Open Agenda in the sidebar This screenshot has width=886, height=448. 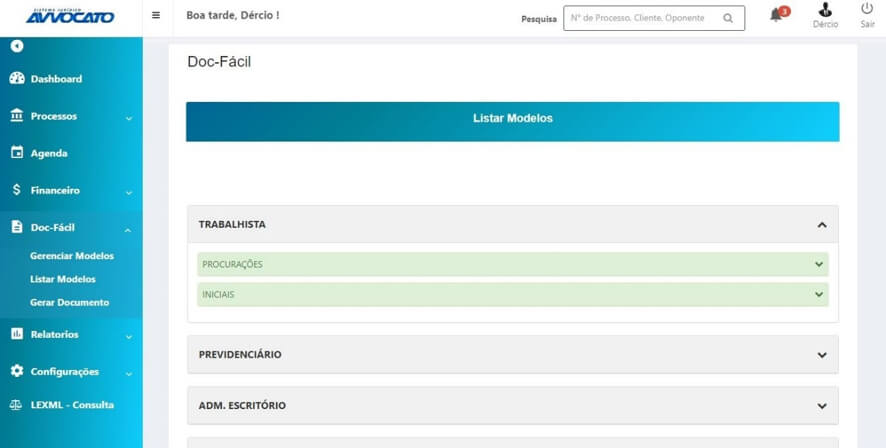pos(49,153)
